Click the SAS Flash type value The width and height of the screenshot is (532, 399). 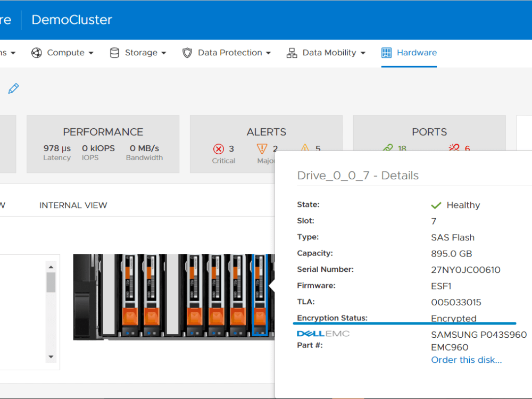(453, 237)
